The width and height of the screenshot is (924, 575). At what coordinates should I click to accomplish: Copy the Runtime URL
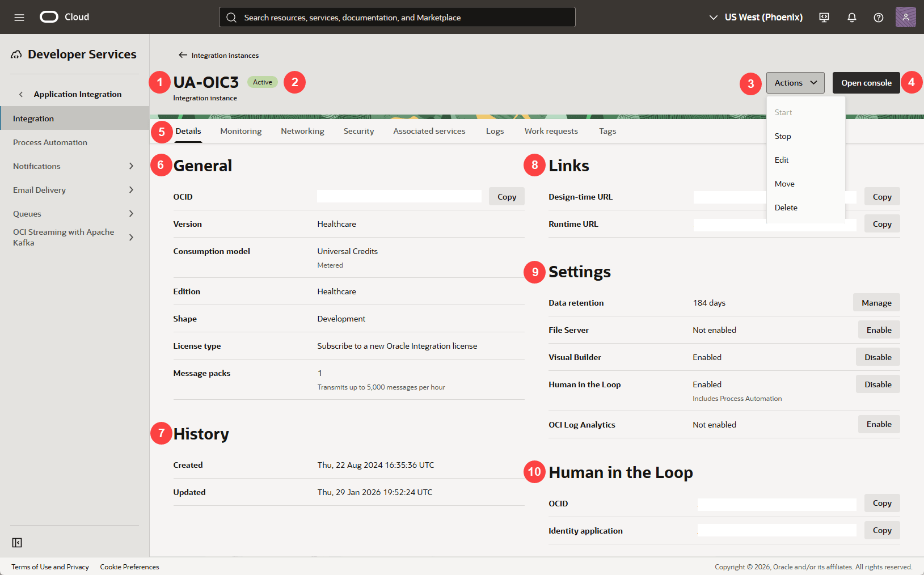click(882, 224)
